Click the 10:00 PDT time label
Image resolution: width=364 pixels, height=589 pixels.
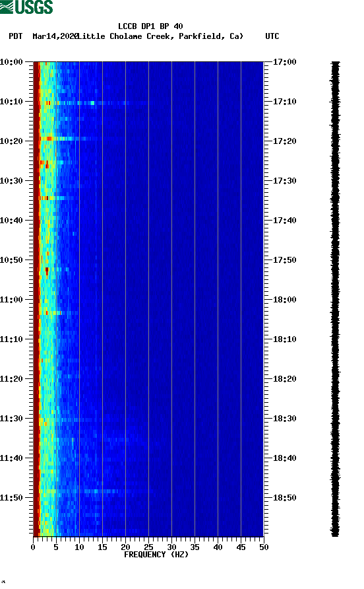click(x=11, y=62)
